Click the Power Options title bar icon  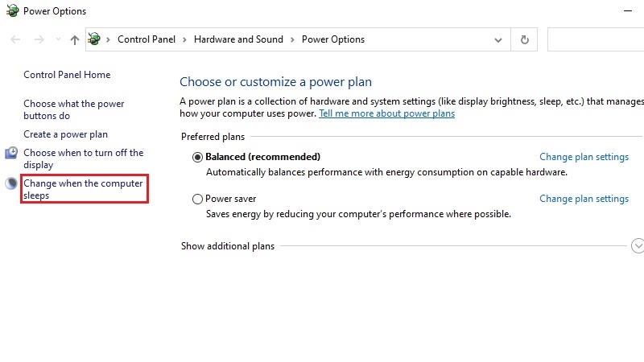click(12, 10)
